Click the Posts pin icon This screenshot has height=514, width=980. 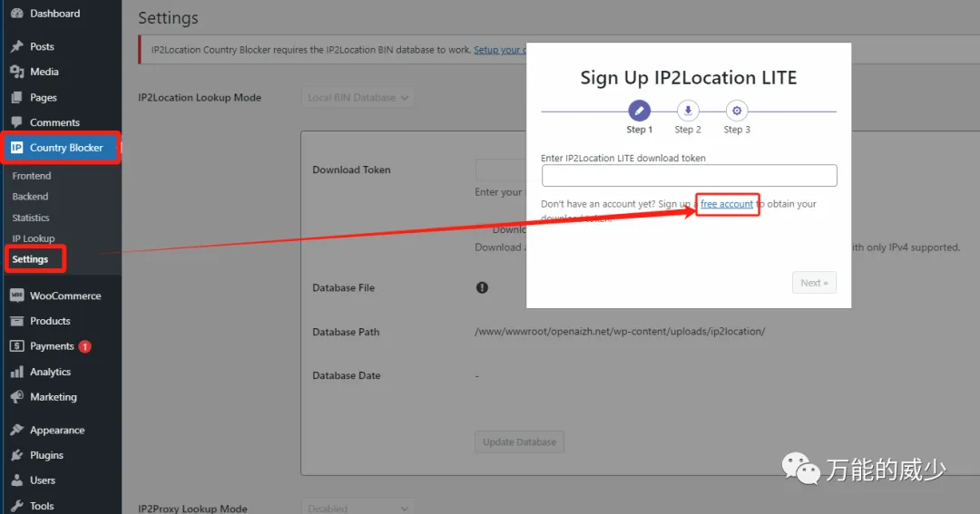coord(17,46)
